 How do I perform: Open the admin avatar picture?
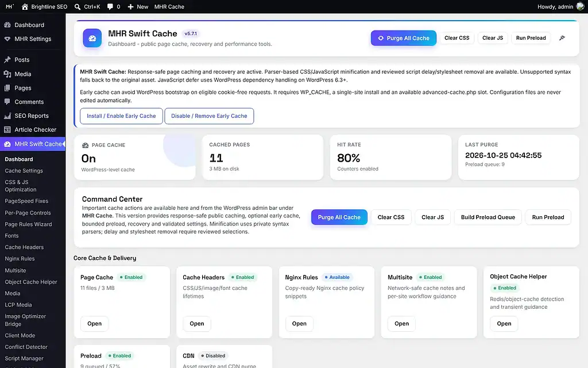pos(580,6)
